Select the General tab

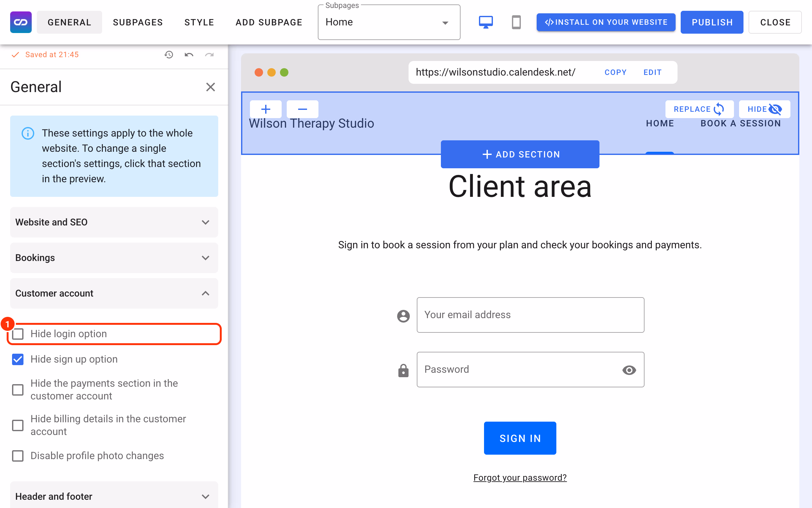(69, 22)
